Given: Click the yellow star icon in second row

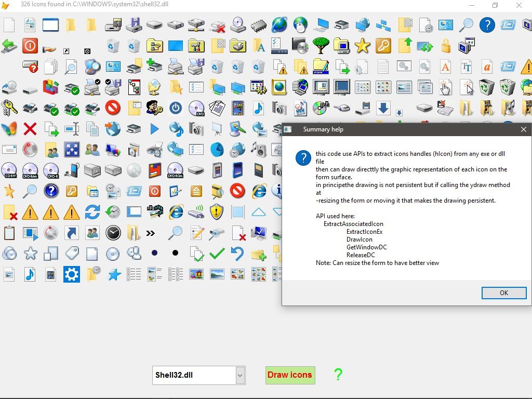Looking at the screenshot, I should click(362, 46).
